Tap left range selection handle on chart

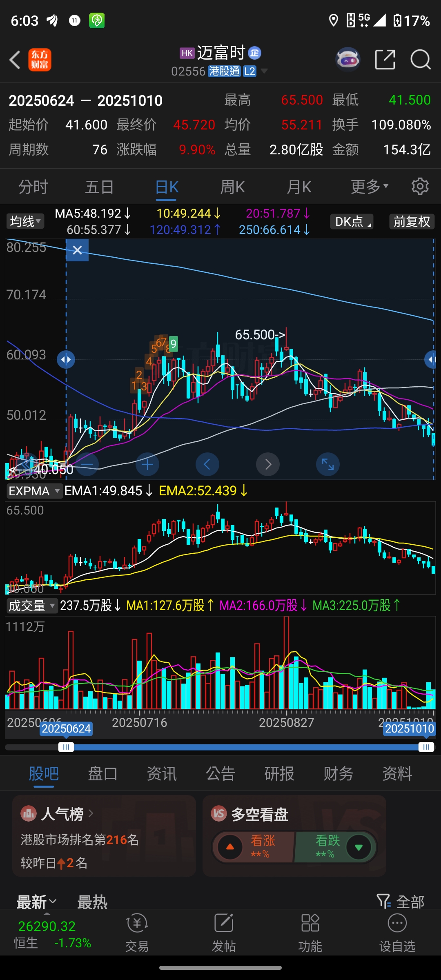coord(66,360)
